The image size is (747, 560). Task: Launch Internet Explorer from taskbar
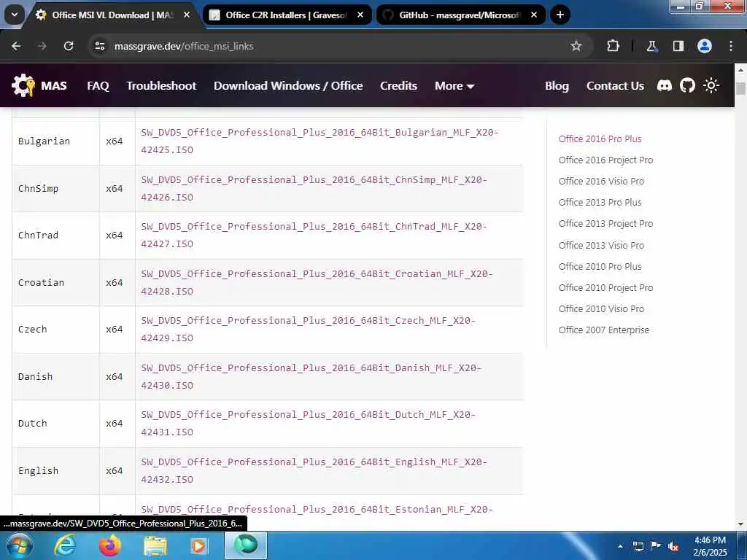64,545
